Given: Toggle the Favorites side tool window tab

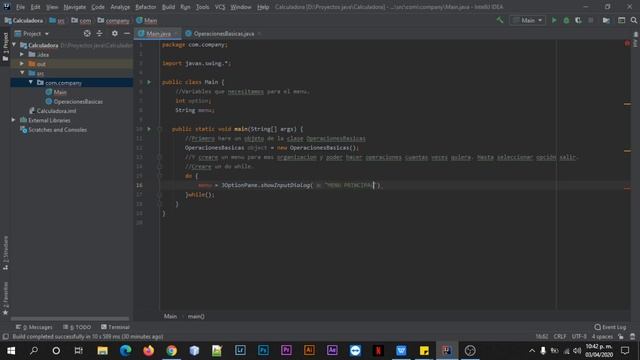Looking at the screenshot, I should click(x=5, y=298).
